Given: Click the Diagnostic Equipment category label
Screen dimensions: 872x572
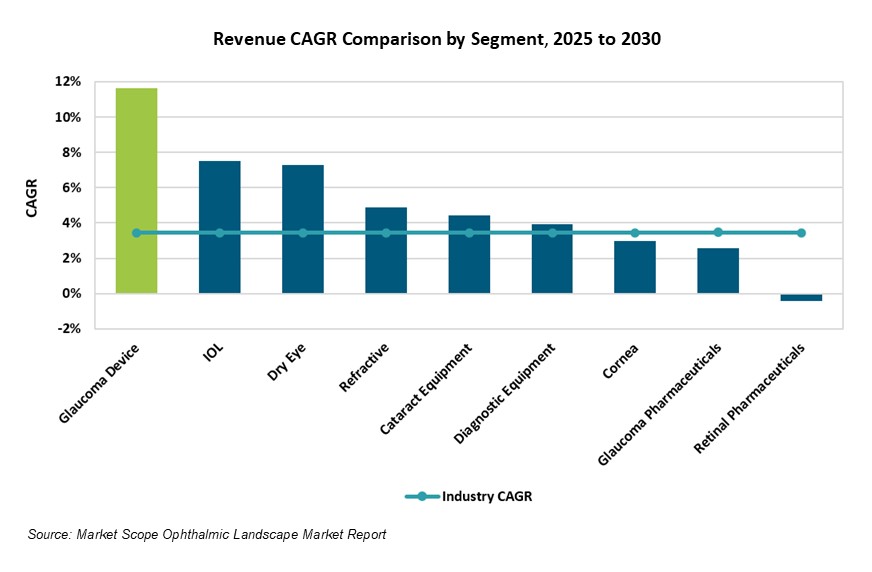Looking at the screenshot, I should (x=504, y=394).
